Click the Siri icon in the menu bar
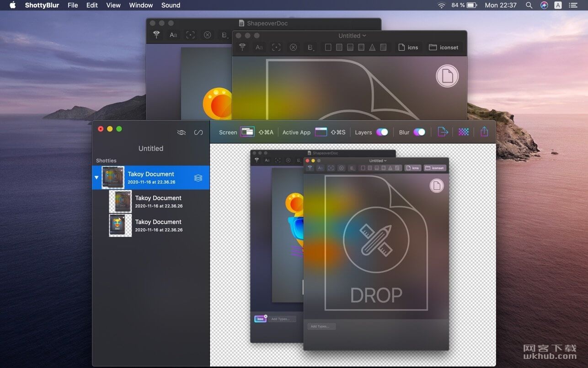Viewport: 588px width, 368px height. pyautogui.click(x=544, y=5)
